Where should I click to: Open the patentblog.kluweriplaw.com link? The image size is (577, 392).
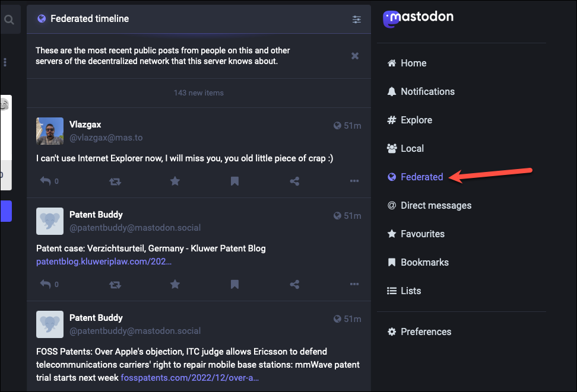(x=104, y=262)
